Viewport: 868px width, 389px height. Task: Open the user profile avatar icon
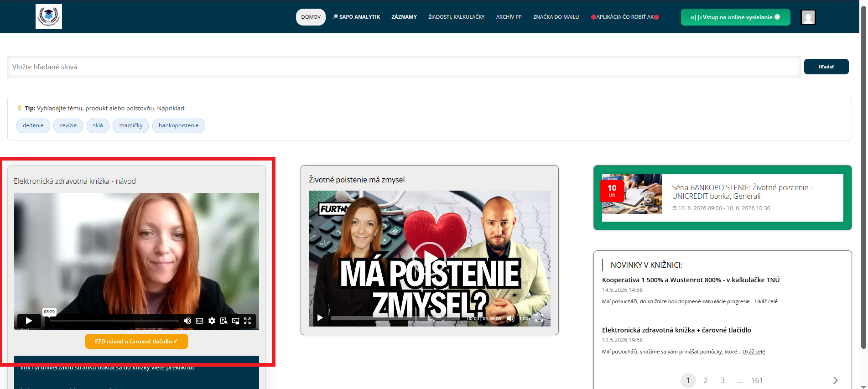point(808,17)
